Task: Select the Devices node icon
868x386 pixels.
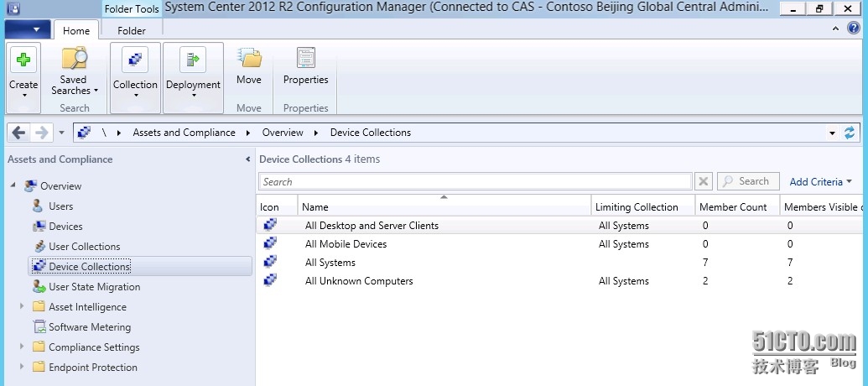Action: coord(39,226)
